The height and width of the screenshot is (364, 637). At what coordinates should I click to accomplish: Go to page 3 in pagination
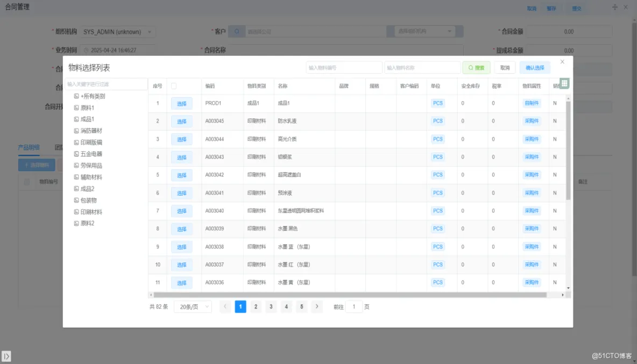tap(271, 307)
